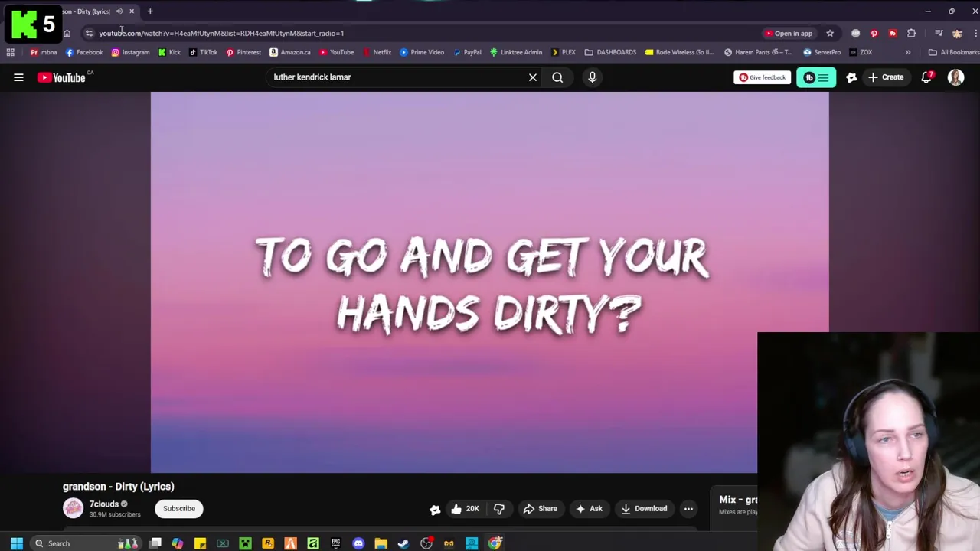This screenshot has height=551, width=980.
Task: Open the Prime Video bookmark
Action: point(422,52)
